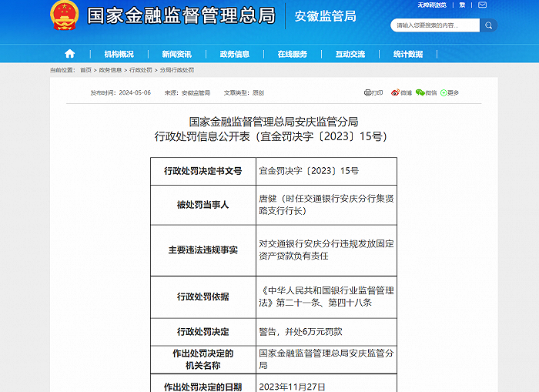539x392 pixels.
Task: Open the mail envelope icon
Action: (x=482, y=5)
